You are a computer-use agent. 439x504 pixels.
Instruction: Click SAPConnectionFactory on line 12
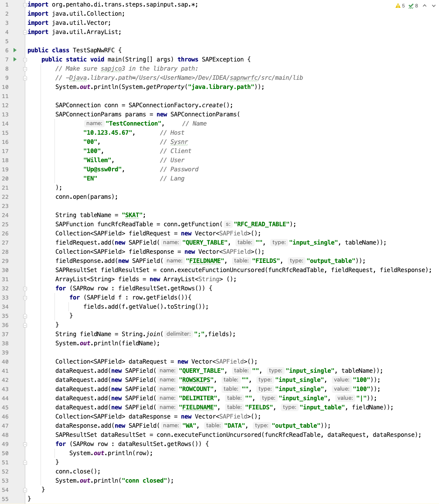point(163,105)
